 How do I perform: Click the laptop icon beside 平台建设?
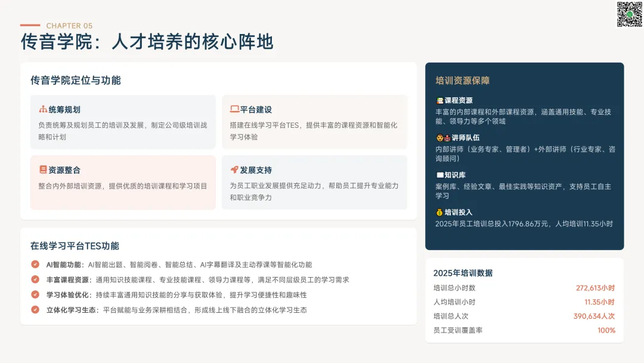tap(234, 109)
